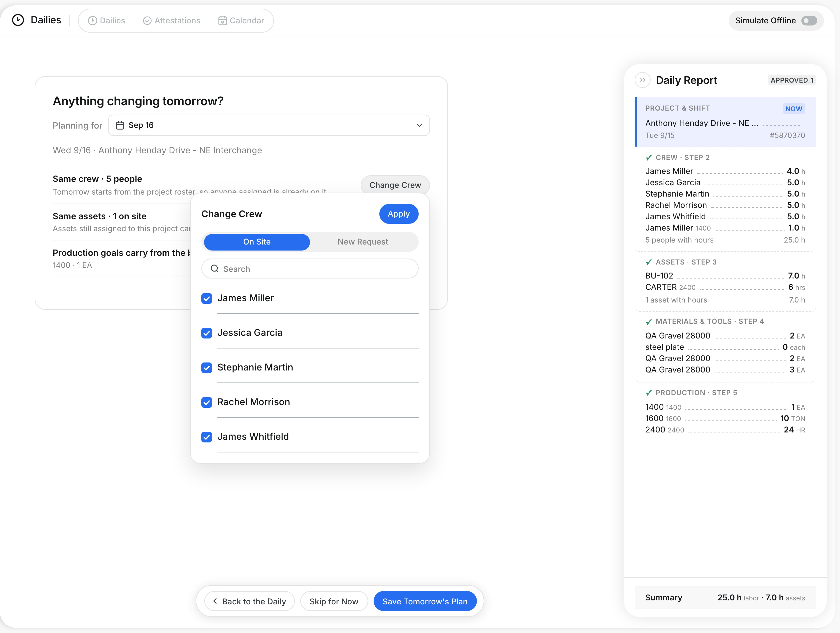
Task: Click James Miller 1400 row in report
Action: coord(725,228)
